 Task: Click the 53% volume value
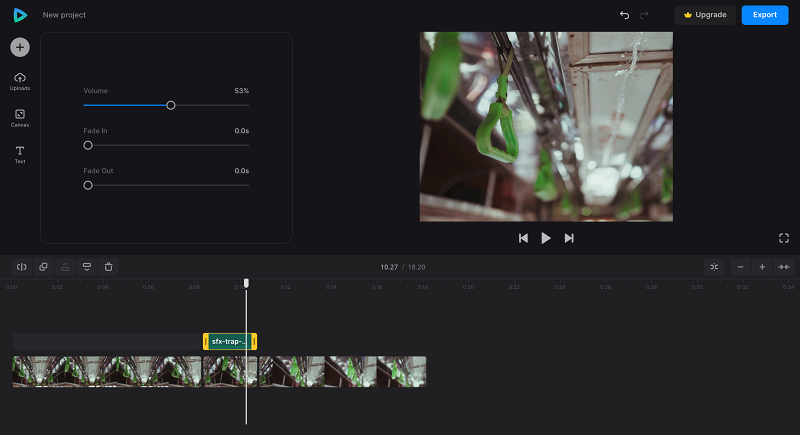coord(241,91)
